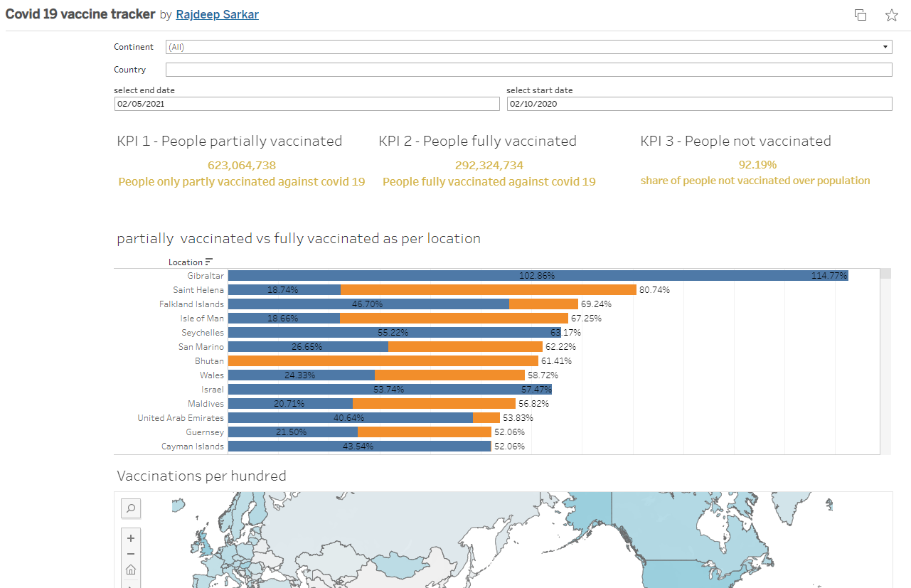
Task: Click the Bhutan location label
Action: [209, 361]
